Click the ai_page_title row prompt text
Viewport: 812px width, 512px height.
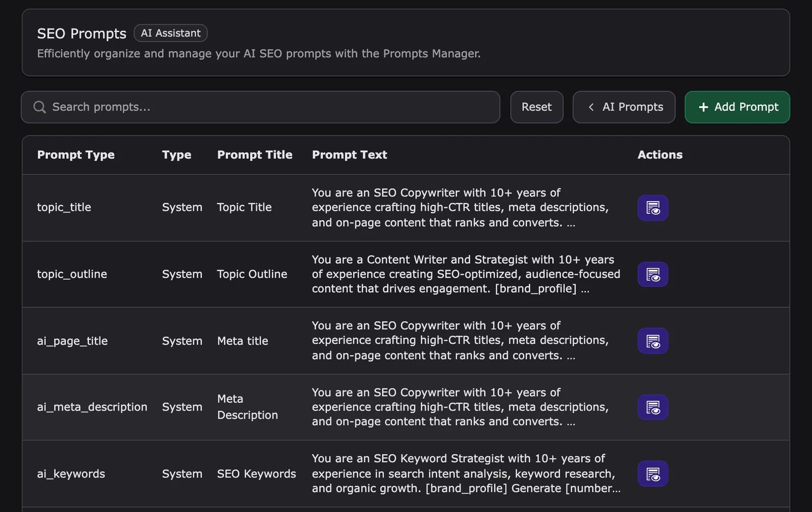460,341
